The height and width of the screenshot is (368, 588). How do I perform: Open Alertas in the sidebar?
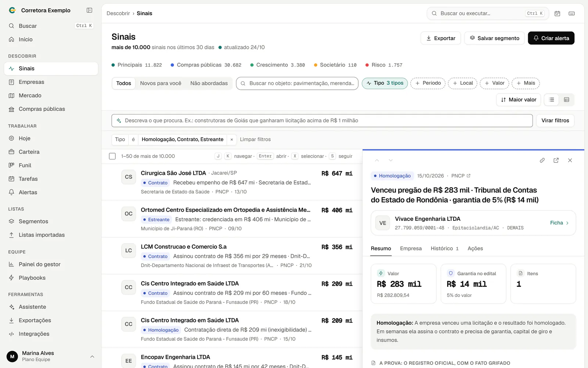click(x=51, y=192)
